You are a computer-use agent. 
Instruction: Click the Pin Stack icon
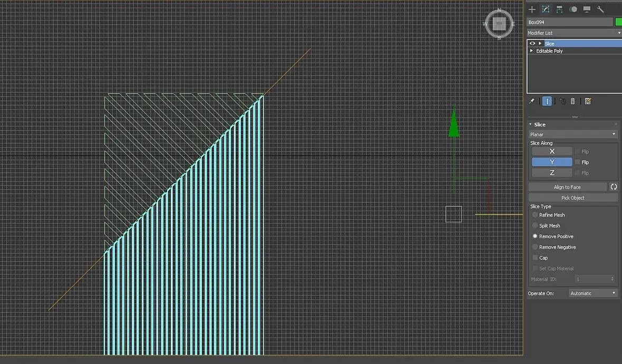pos(532,101)
